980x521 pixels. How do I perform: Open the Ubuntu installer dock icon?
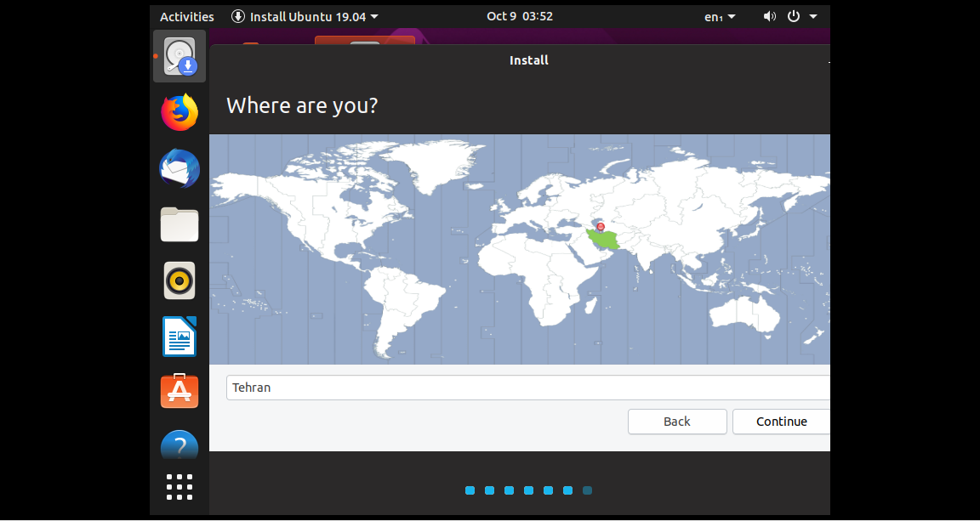[x=179, y=57]
